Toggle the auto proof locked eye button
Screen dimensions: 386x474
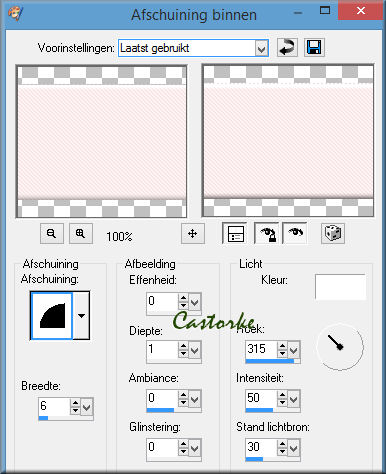[x=267, y=233]
